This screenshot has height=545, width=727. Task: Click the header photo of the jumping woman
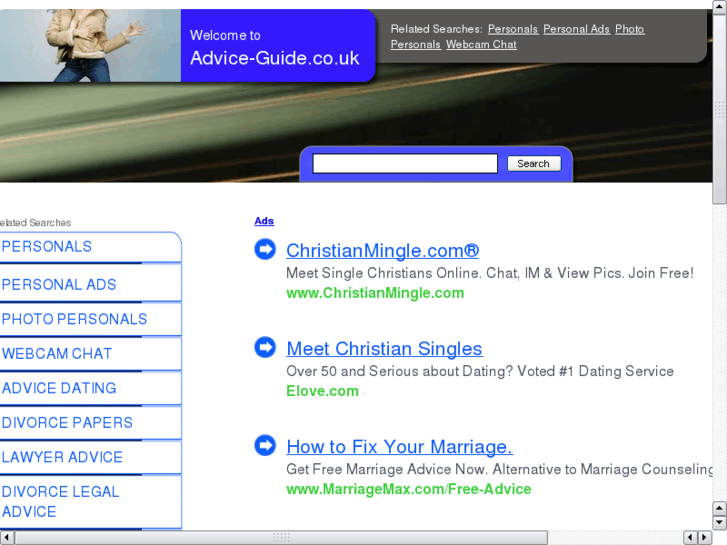pyautogui.click(x=90, y=45)
